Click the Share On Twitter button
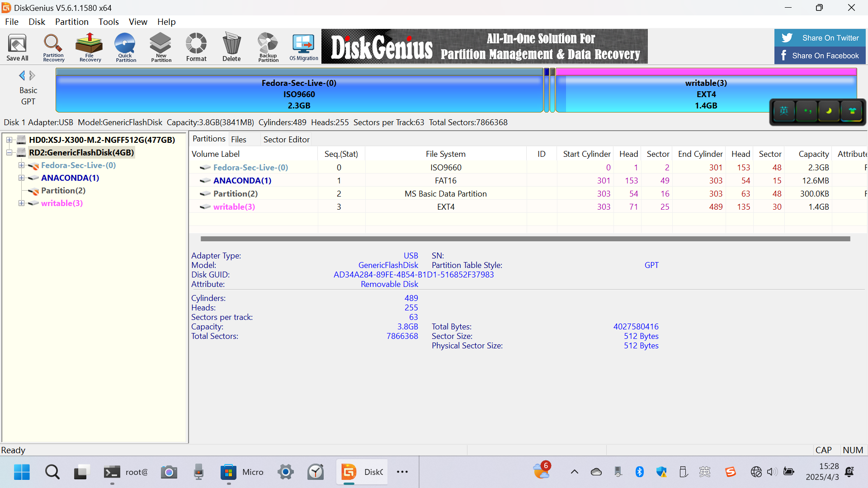Screen dimensions: 868x488 click(820, 38)
